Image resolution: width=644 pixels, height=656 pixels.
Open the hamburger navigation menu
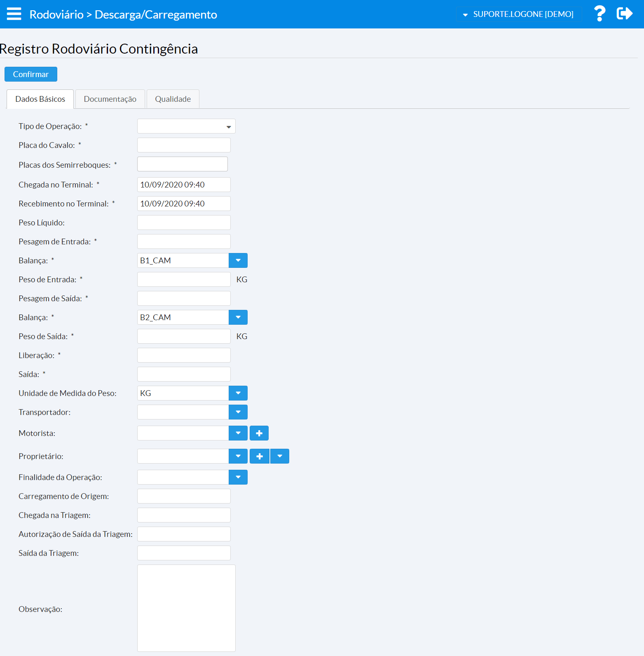[14, 14]
